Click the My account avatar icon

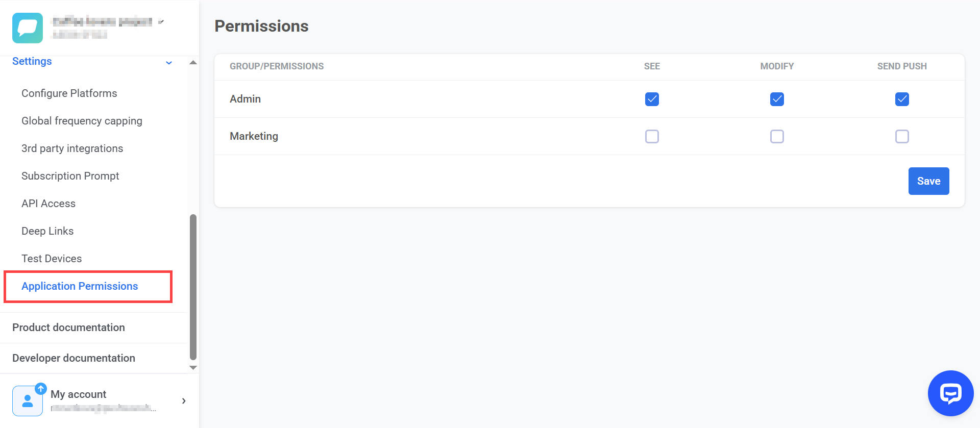coord(28,401)
